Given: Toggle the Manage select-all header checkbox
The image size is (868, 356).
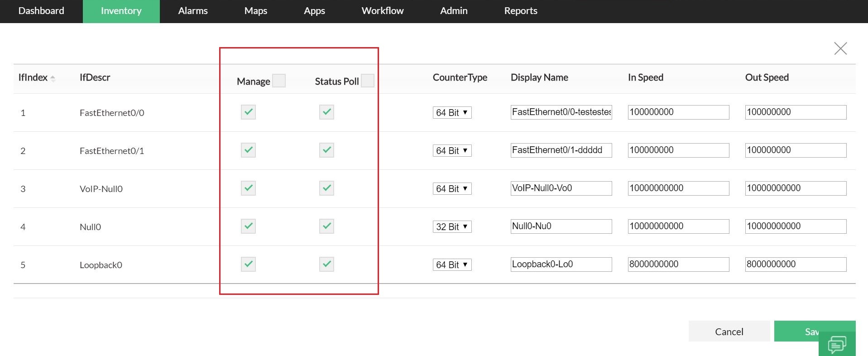Looking at the screenshot, I should coord(279,81).
